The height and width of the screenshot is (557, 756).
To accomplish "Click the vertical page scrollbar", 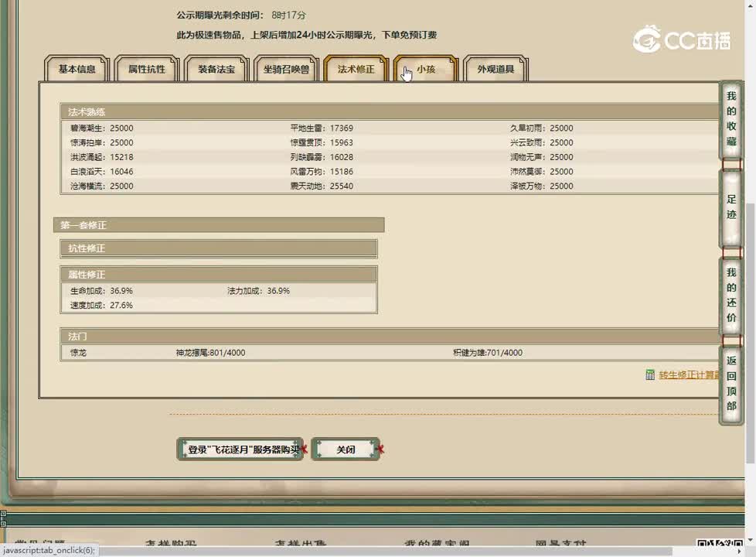I will [x=751, y=333].
